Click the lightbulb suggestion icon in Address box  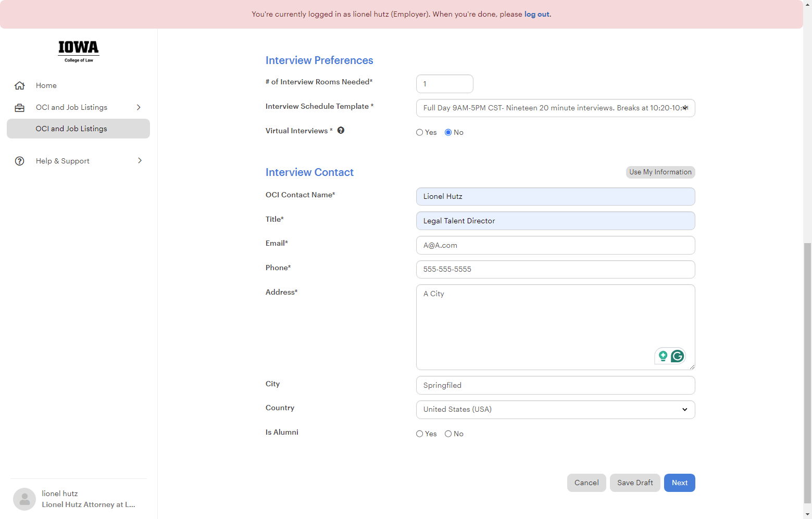(x=663, y=356)
